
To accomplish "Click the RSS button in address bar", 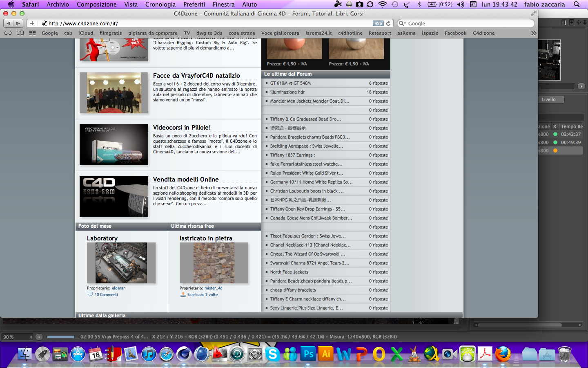I will pyautogui.click(x=379, y=23).
